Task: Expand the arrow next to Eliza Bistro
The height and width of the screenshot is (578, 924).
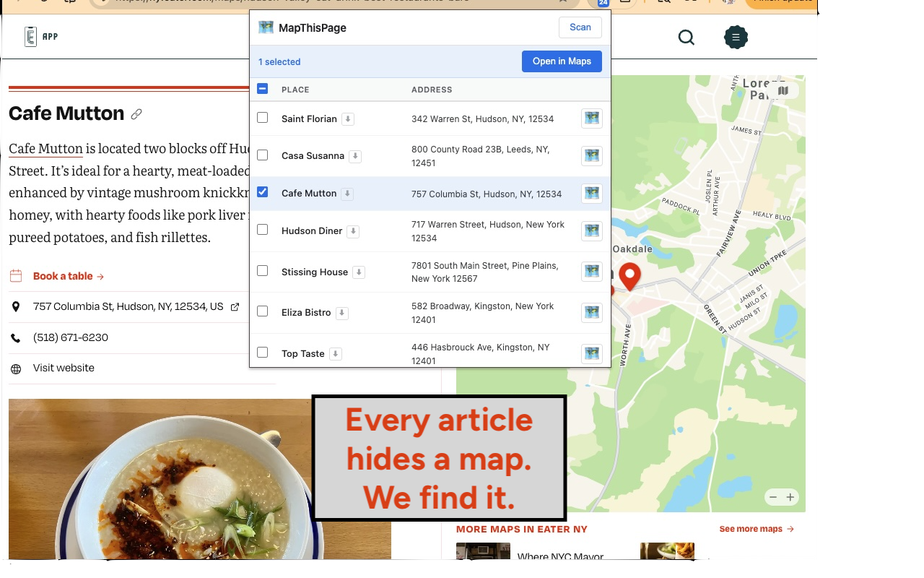Action: (342, 313)
